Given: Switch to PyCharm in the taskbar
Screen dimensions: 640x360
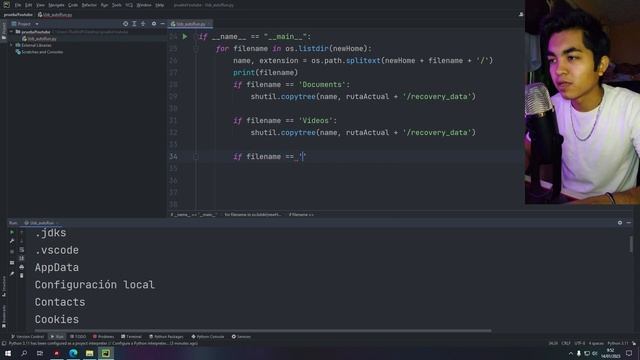Looking at the screenshot, I should tap(106, 353).
